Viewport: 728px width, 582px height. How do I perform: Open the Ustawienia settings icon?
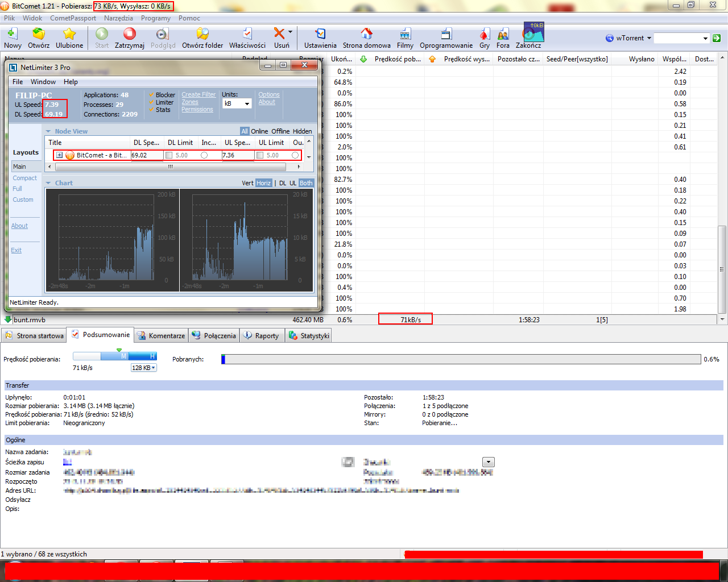pyautogui.click(x=320, y=34)
